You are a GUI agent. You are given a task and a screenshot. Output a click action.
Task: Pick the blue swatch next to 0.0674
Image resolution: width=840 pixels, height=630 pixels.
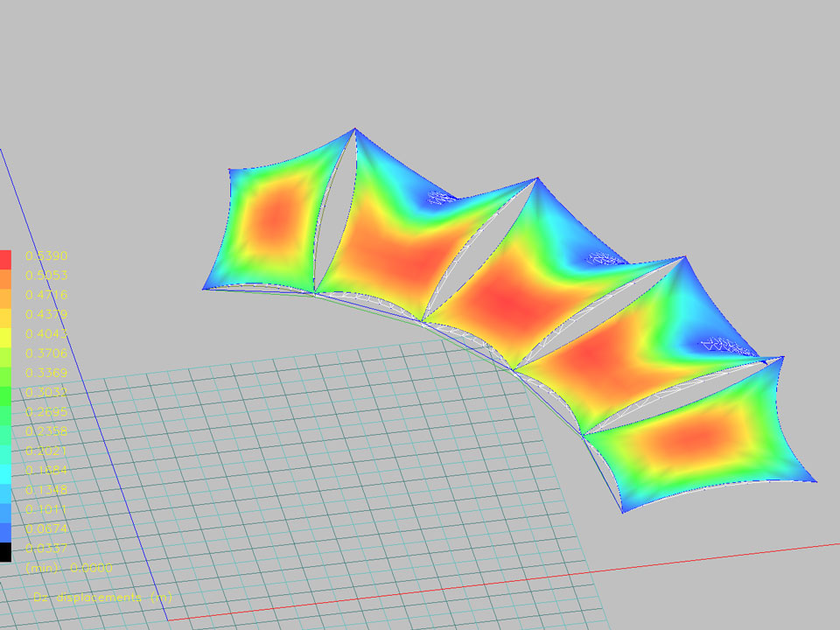[x=5, y=532]
